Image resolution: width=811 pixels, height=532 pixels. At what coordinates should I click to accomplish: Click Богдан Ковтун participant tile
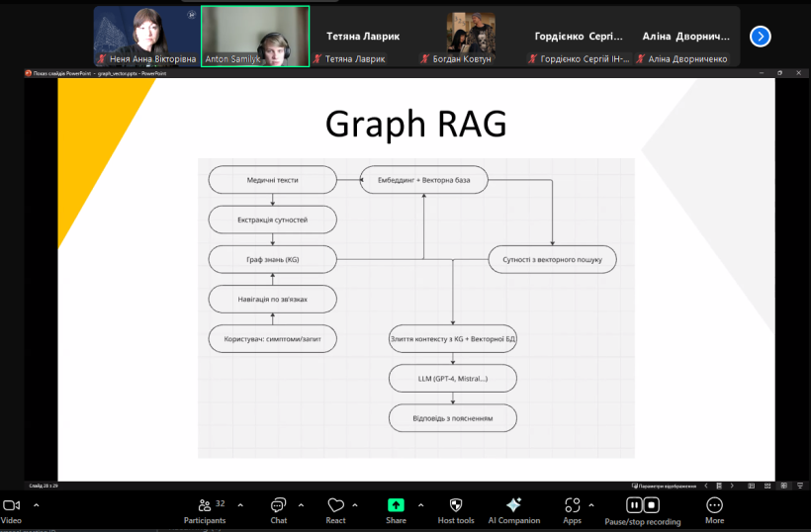[471, 37]
